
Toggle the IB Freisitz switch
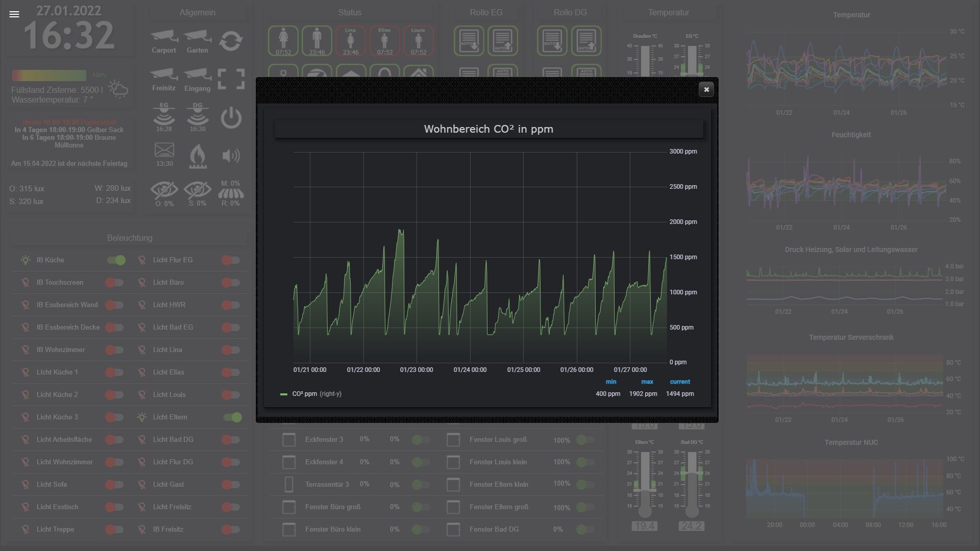coord(231,530)
